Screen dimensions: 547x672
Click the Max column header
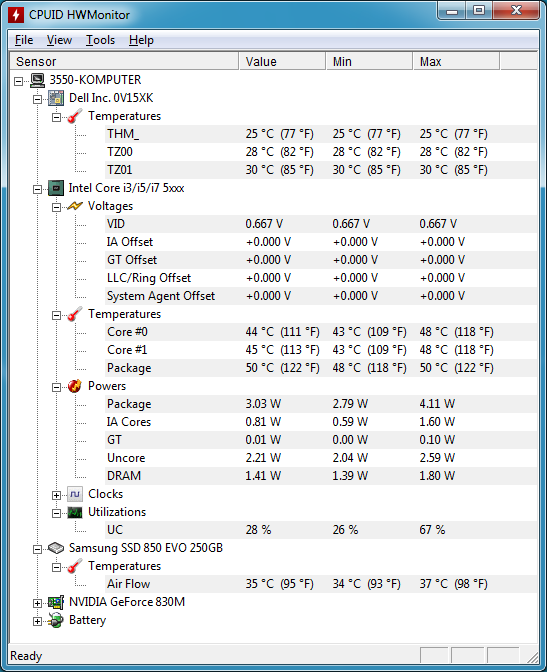tap(456, 61)
